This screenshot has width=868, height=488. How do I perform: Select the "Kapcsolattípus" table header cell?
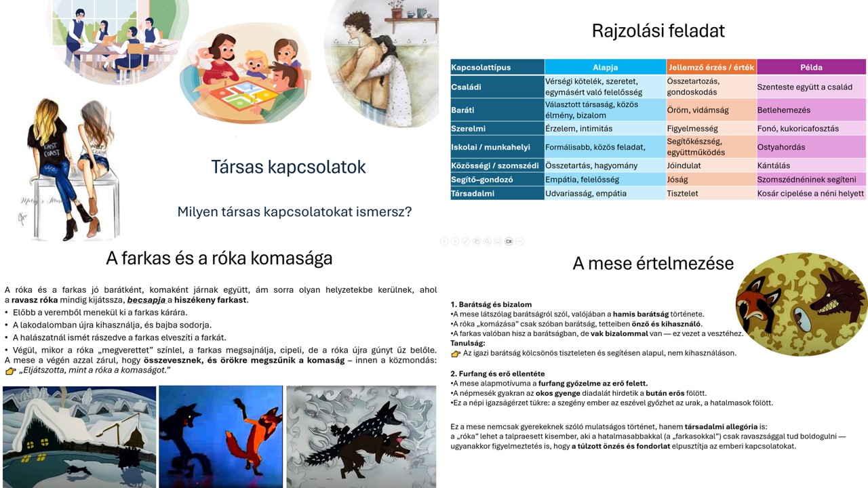click(x=497, y=67)
